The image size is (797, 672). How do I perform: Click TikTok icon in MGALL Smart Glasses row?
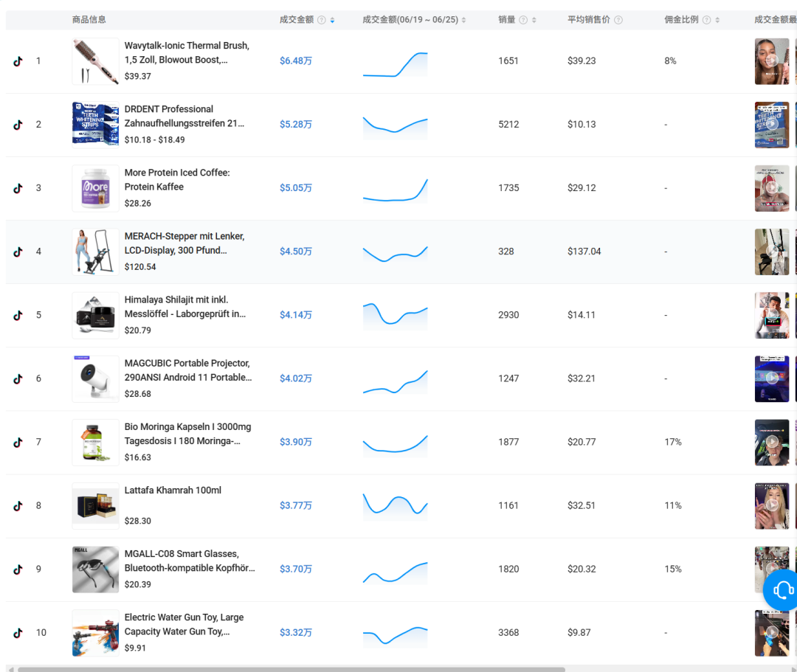point(18,569)
